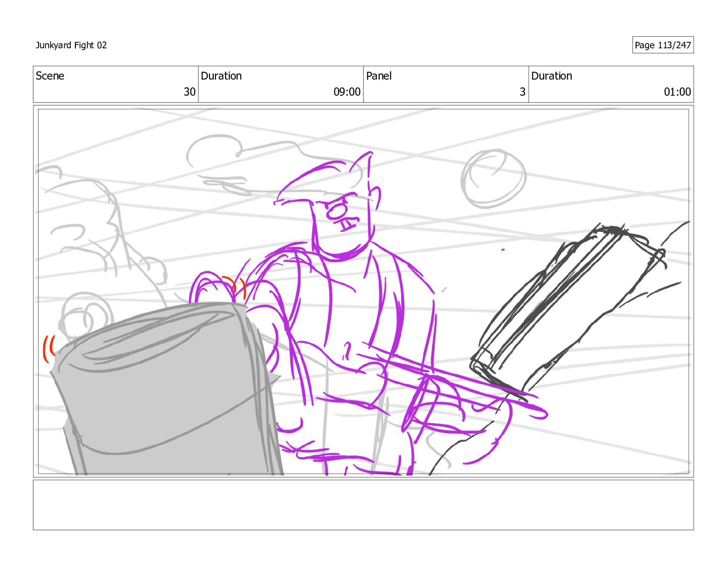Click the empty notes box below the panel

pos(363,505)
